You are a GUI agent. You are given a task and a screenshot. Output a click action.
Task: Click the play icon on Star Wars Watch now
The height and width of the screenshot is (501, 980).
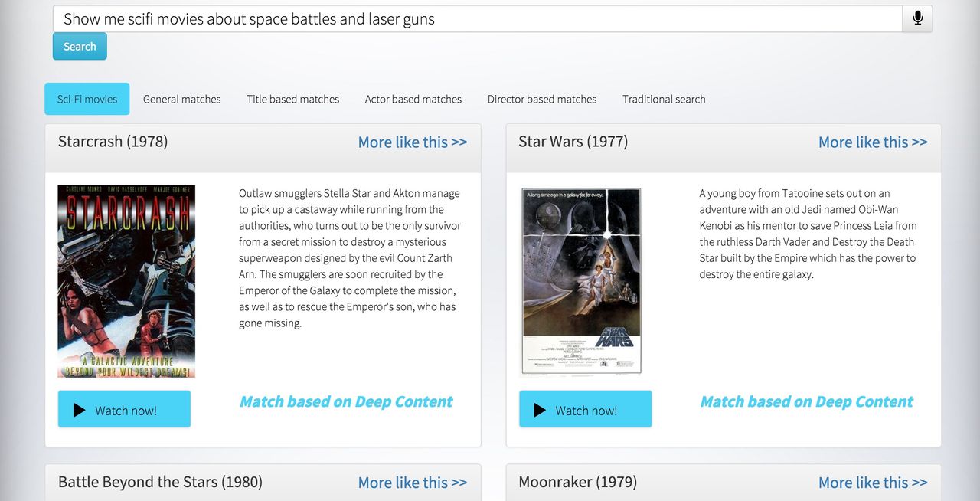[x=540, y=411]
